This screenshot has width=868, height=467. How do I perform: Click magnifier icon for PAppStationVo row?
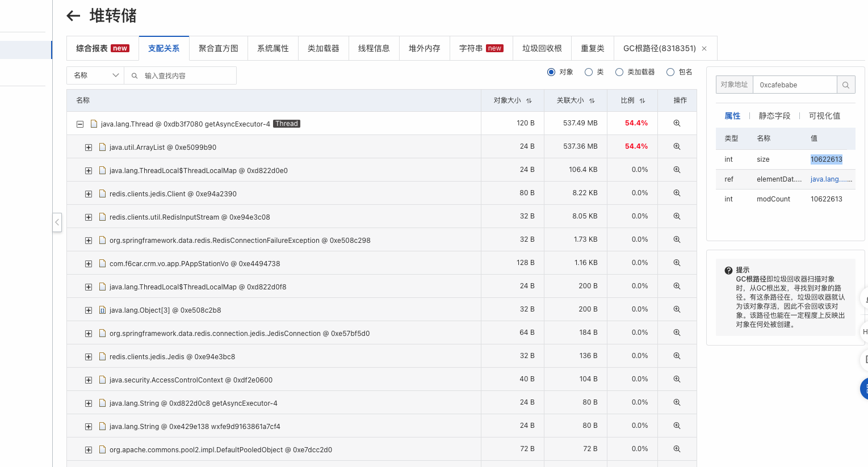[x=677, y=263]
